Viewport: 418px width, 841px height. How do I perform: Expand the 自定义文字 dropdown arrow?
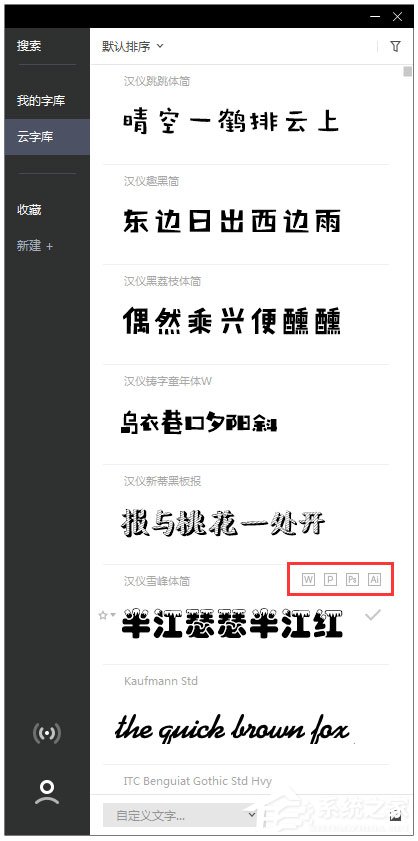[x=253, y=815]
